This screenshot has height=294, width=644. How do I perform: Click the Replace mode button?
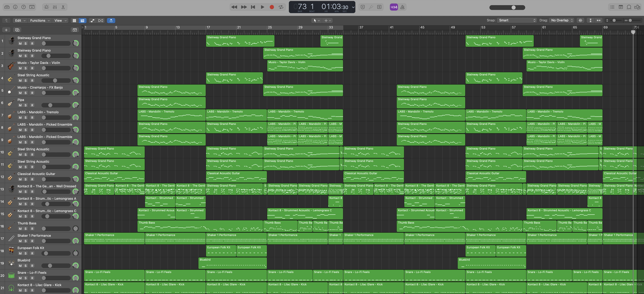pos(363,7)
